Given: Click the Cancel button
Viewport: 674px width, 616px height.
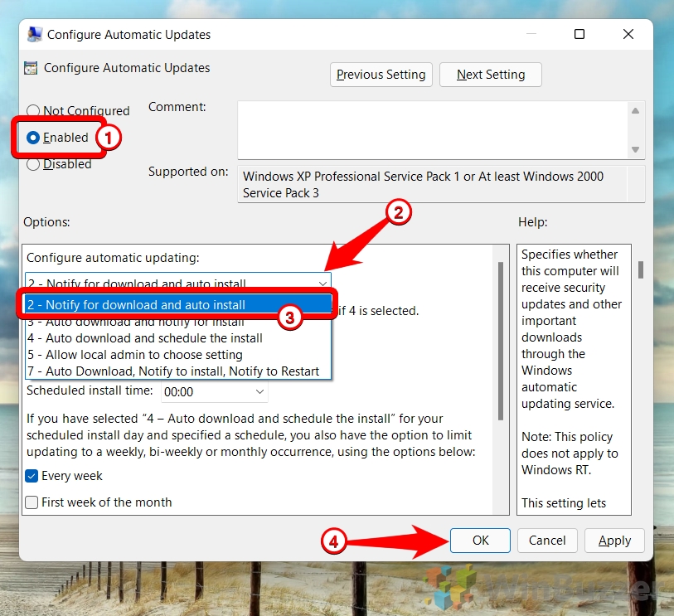Looking at the screenshot, I should [547, 541].
